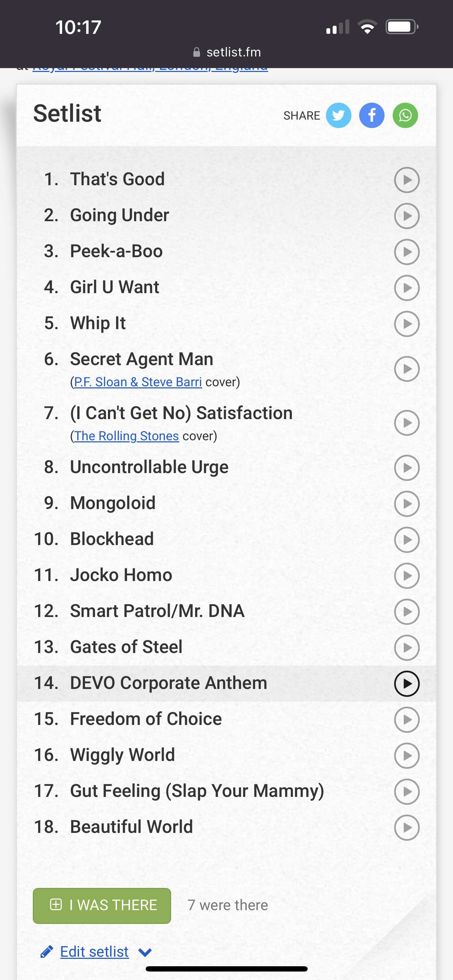Share setlist on Twitter
453x980 pixels.
[x=338, y=115]
